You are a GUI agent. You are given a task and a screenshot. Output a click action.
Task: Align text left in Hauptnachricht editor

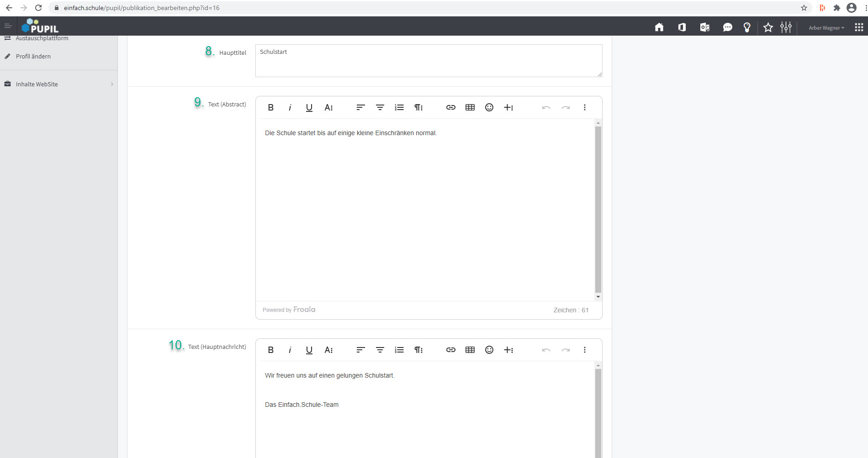click(x=360, y=350)
